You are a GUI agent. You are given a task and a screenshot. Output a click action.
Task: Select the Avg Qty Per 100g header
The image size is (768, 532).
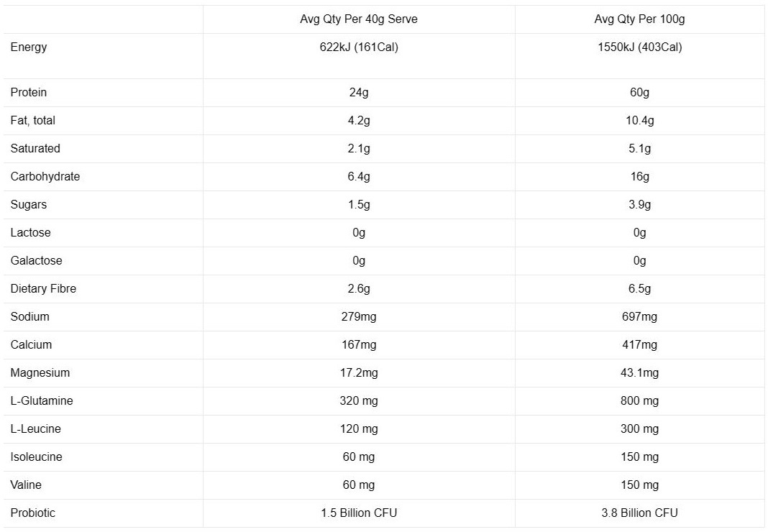pos(639,19)
